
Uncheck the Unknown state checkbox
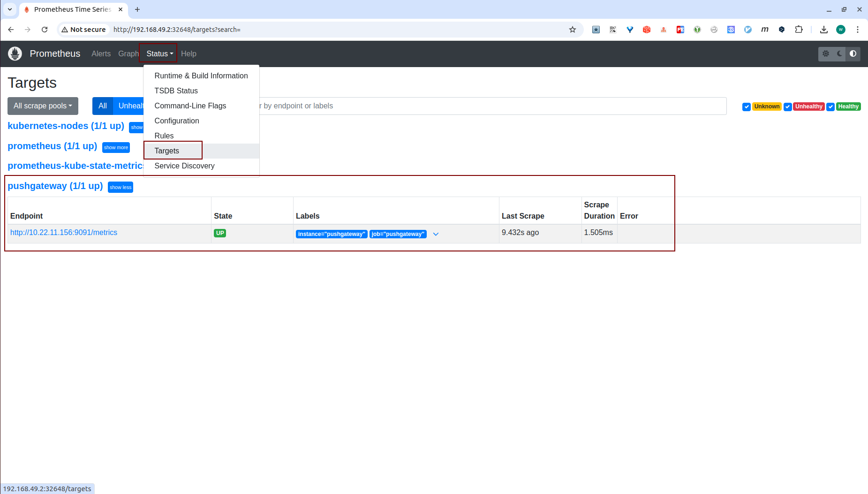(747, 107)
